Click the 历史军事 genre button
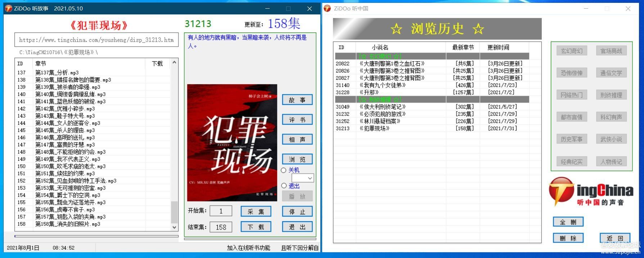 point(572,139)
